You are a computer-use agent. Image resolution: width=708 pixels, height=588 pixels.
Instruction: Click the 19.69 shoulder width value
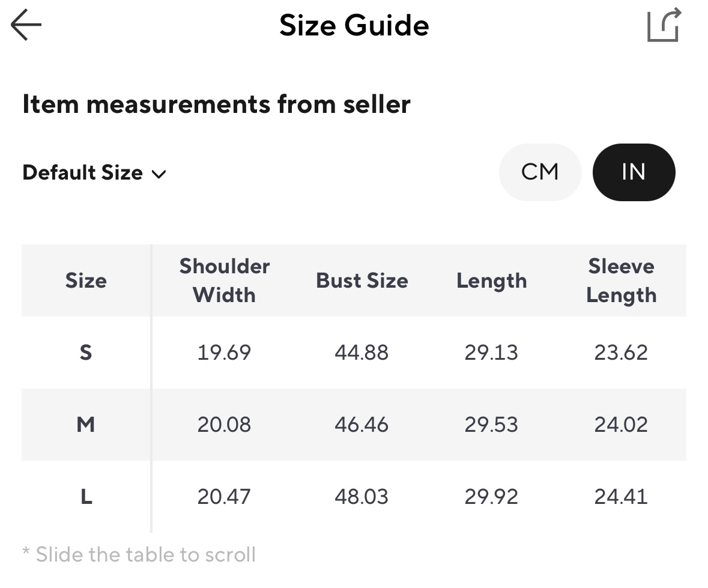224,352
